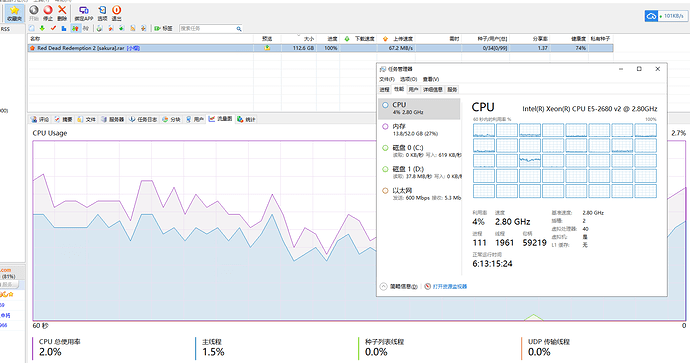The image size is (690, 363).
Task: Click the preview icon in the task row
Action: pos(267,48)
